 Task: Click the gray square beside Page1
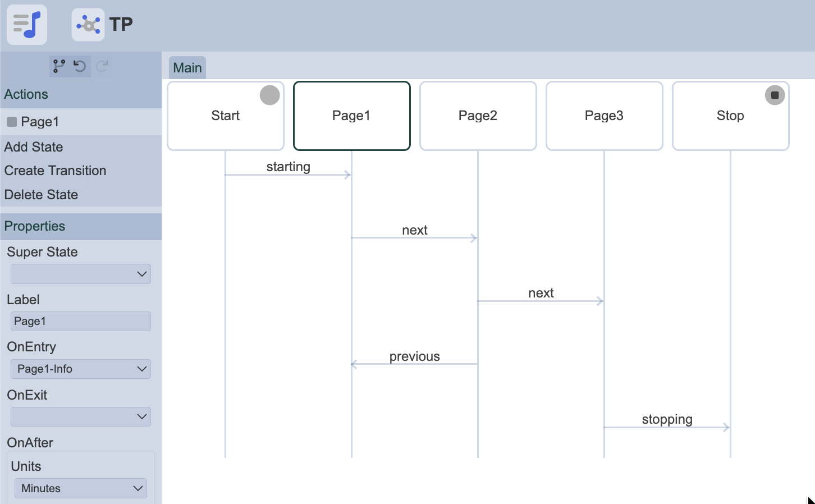coord(11,122)
